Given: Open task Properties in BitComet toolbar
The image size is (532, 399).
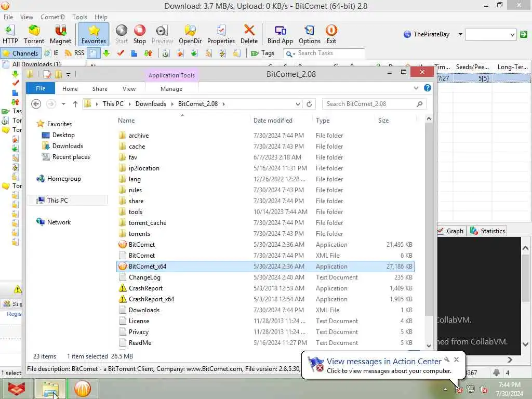Looking at the screenshot, I should pos(221,34).
